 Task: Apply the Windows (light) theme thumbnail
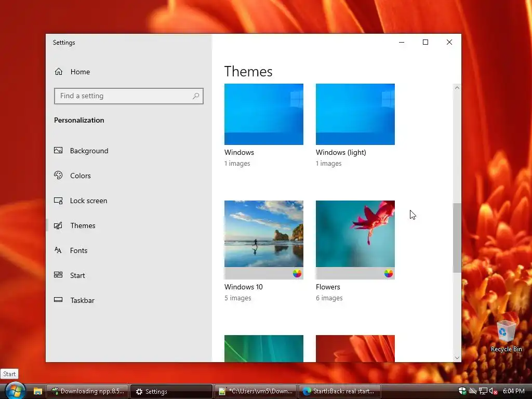pyautogui.click(x=355, y=114)
